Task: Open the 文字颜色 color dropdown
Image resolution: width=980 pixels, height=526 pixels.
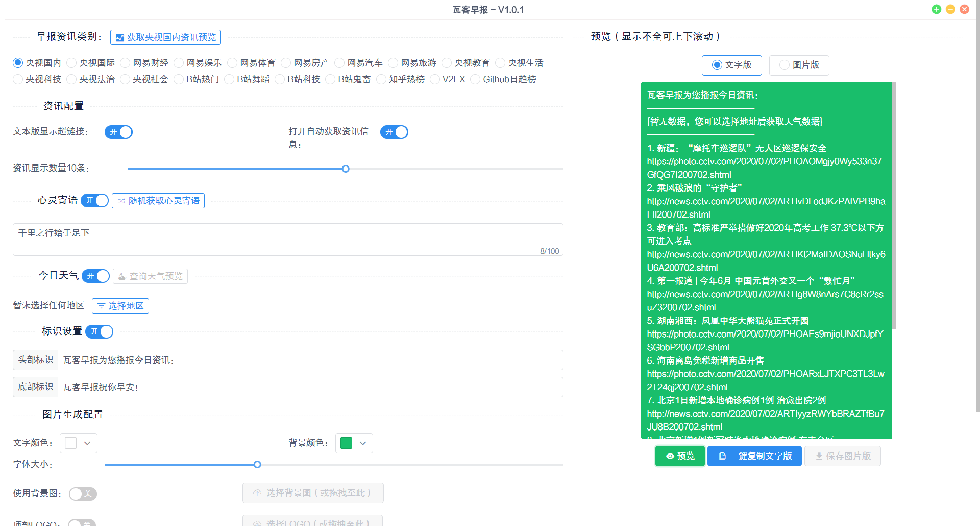Action: [x=79, y=443]
